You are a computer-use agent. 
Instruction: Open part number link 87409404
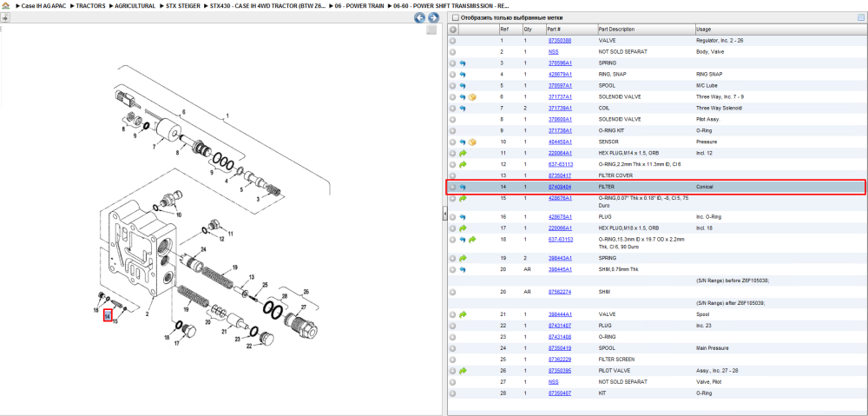click(560, 188)
